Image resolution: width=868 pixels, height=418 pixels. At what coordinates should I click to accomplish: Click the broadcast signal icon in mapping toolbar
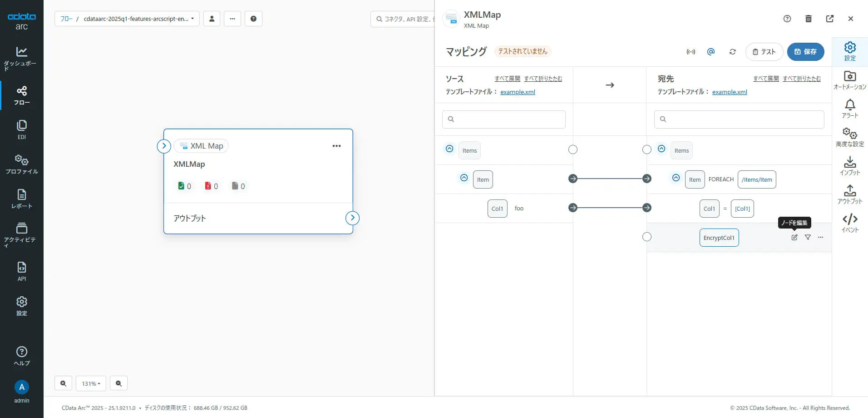pyautogui.click(x=690, y=52)
